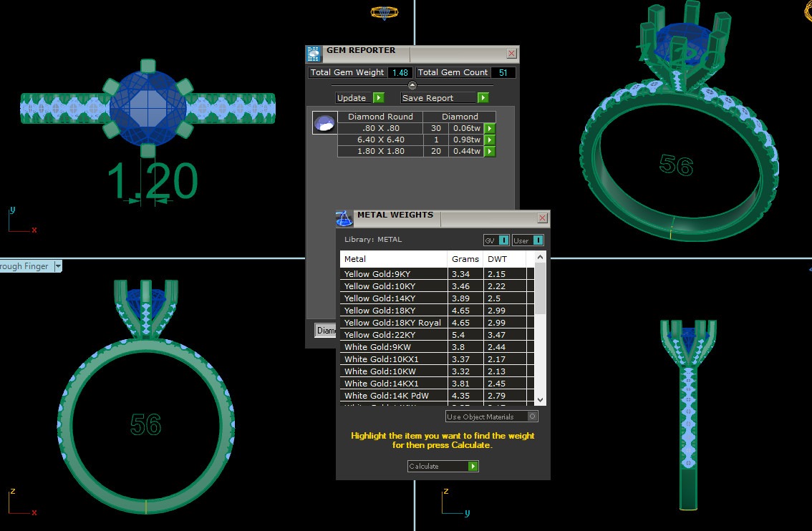The height and width of the screenshot is (531, 812).
Task: Click the Update button label
Action: (x=352, y=98)
